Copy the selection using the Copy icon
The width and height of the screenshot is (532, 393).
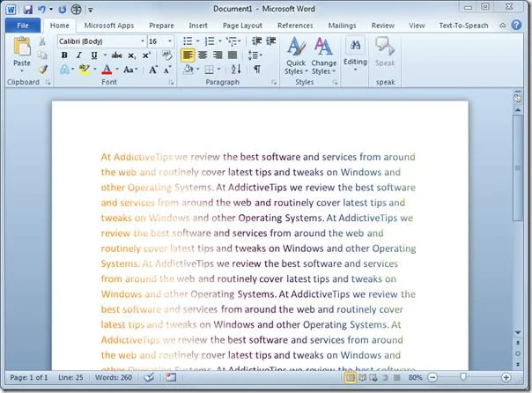pos(42,55)
